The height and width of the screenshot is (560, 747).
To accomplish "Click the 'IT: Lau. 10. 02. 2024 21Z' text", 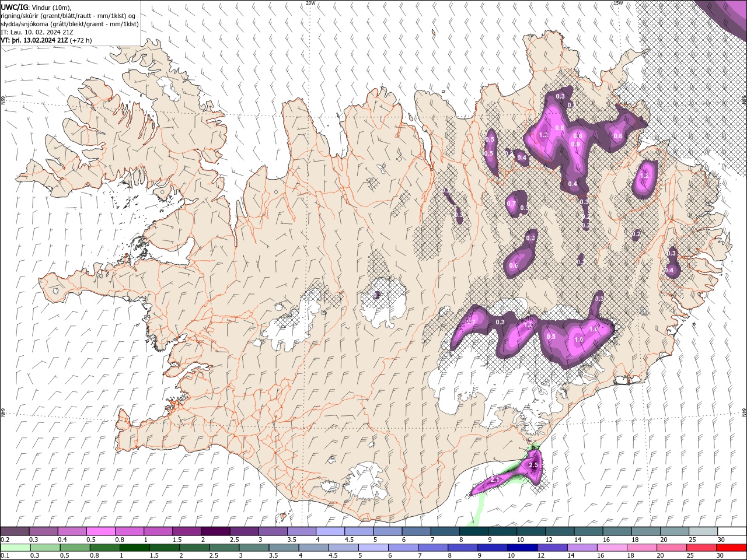I will (37, 32).
